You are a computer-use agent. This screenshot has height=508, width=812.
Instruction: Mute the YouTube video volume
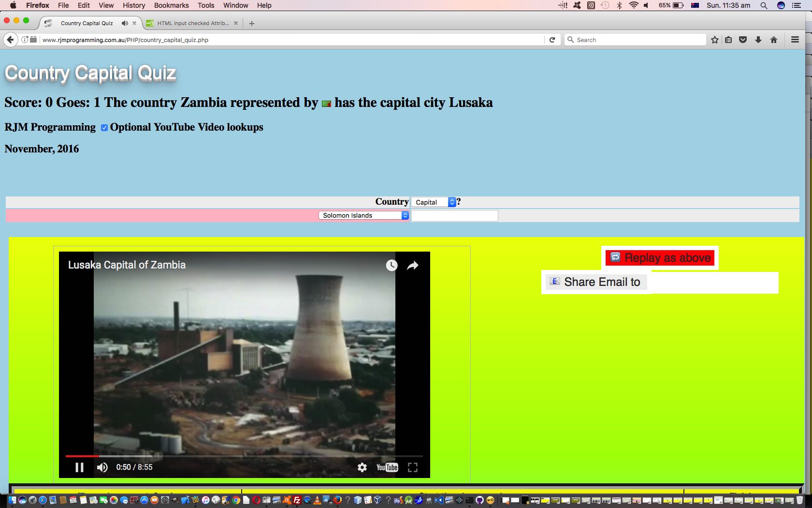coord(102,467)
